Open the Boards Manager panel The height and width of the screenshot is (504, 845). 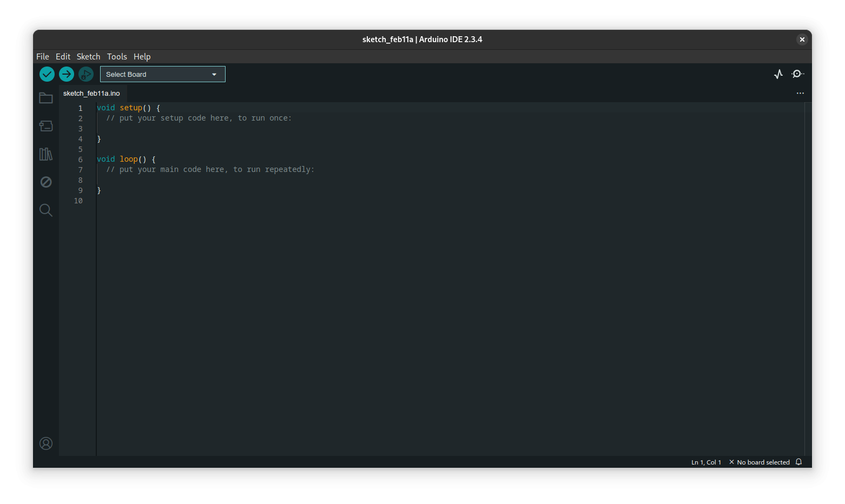pyautogui.click(x=46, y=126)
